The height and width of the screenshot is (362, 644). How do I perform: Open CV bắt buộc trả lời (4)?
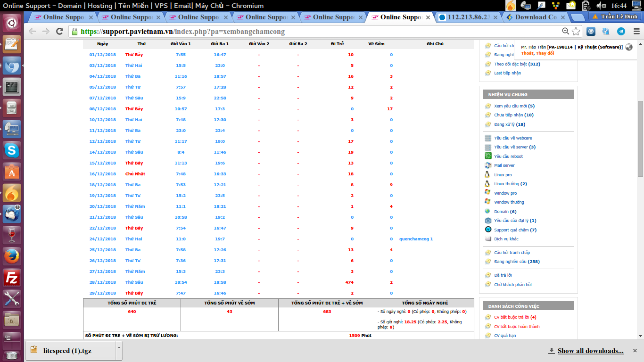[x=515, y=317]
